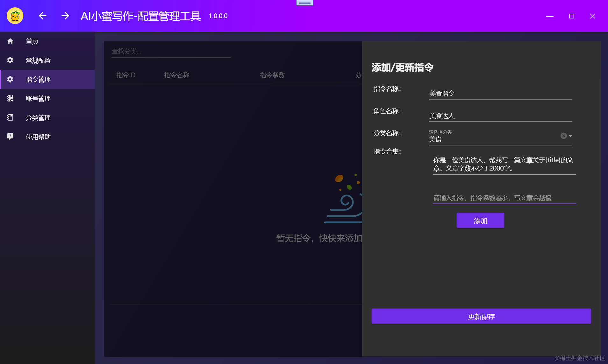Image resolution: width=608 pixels, height=364 pixels.
Task: Click the existing instruction text about {title}
Action: (x=504, y=164)
